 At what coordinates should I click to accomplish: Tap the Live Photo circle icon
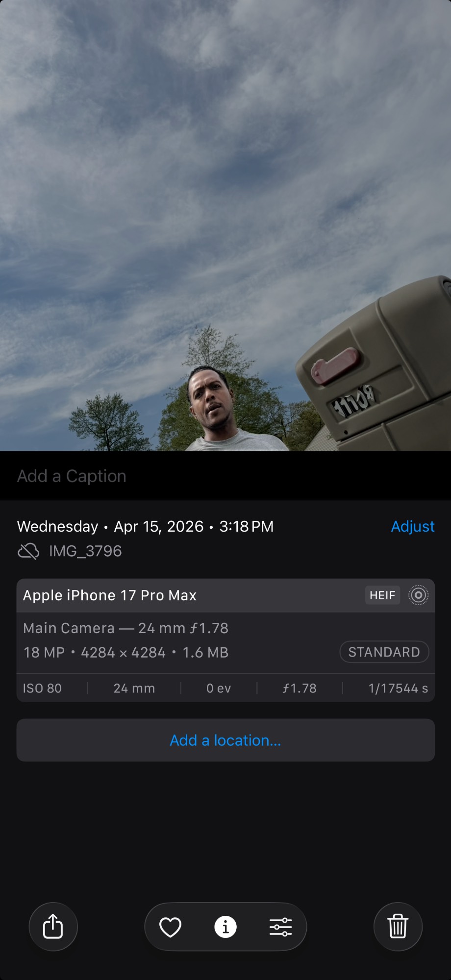point(418,595)
